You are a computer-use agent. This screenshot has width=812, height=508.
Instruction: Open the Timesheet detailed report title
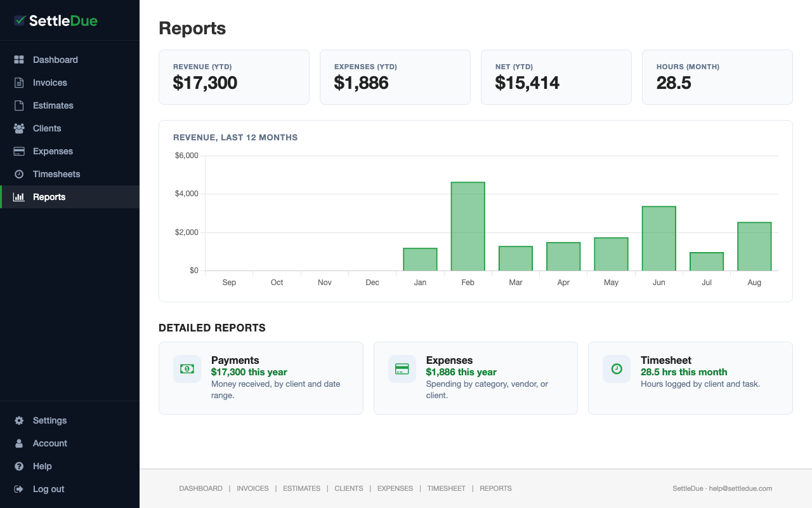pyautogui.click(x=666, y=360)
